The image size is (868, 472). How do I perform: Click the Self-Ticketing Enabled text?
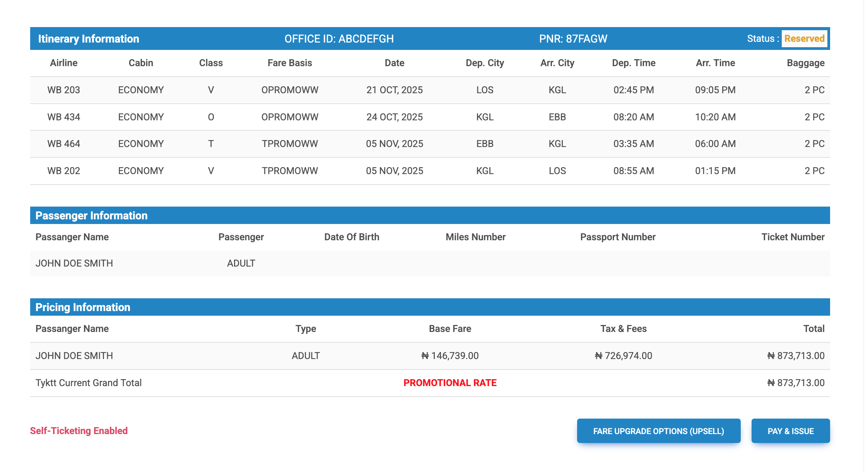click(79, 431)
